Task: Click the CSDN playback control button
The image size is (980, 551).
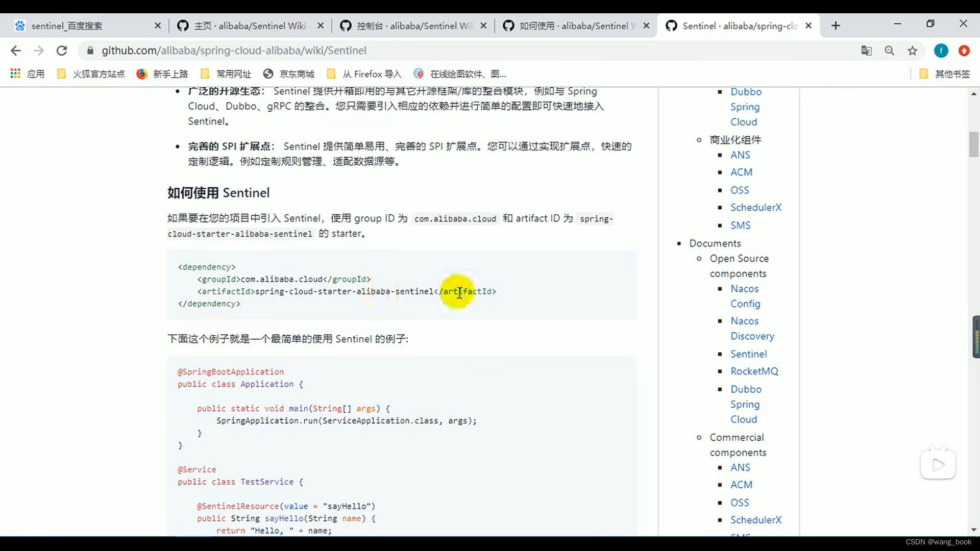Action: tap(938, 465)
